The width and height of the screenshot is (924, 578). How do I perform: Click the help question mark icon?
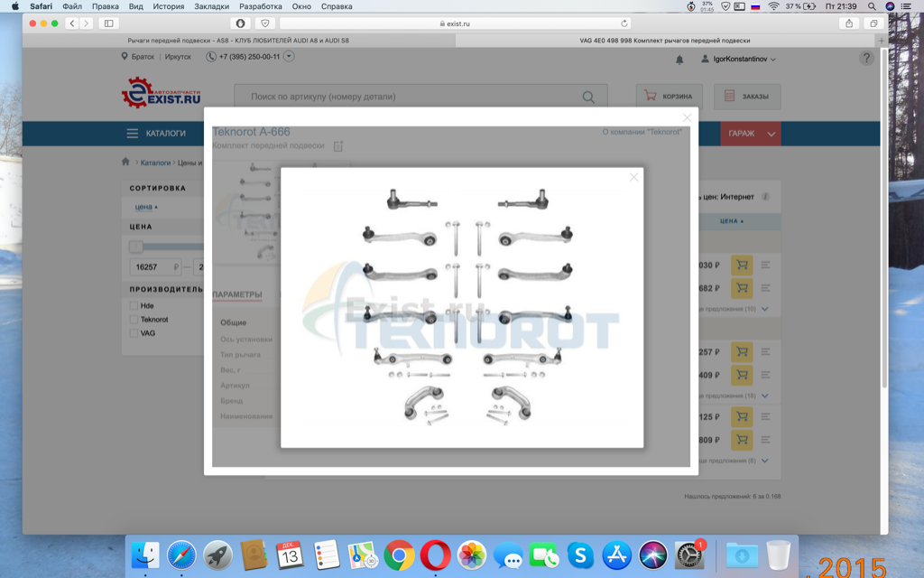tap(866, 58)
